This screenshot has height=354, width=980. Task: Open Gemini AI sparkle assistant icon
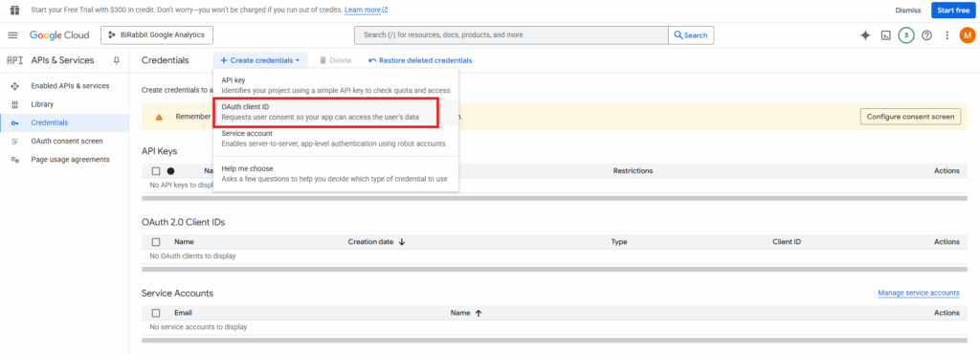tap(865, 35)
